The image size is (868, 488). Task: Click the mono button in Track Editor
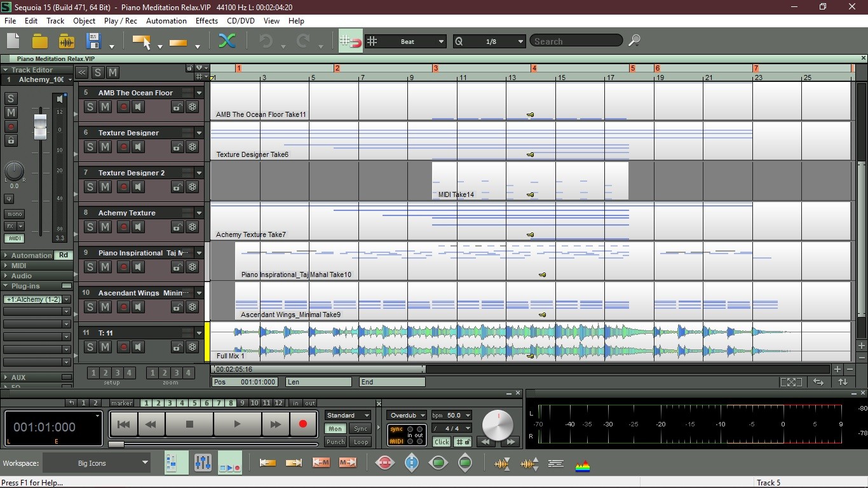pos(14,214)
